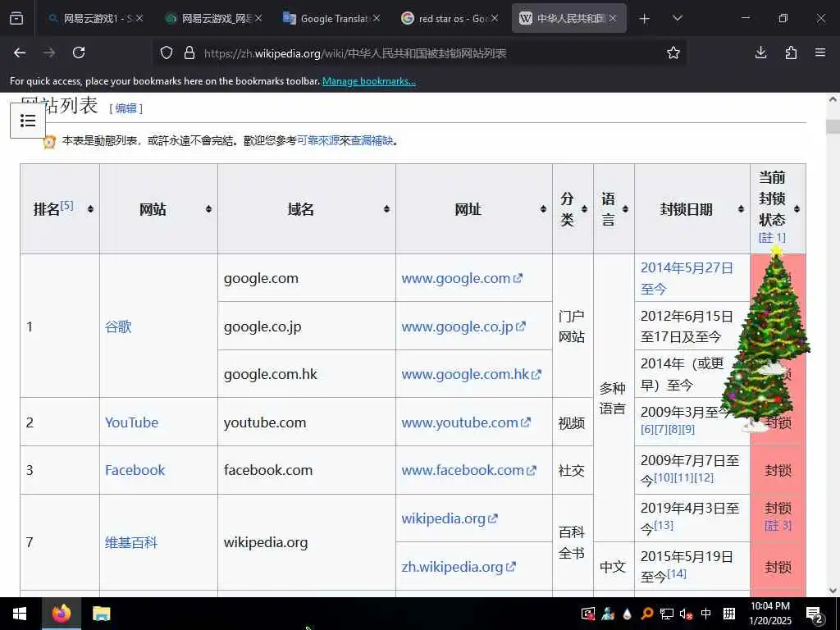Open tracking protection shield icon
Viewport: 840px width, 630px height.
[167, 52]
